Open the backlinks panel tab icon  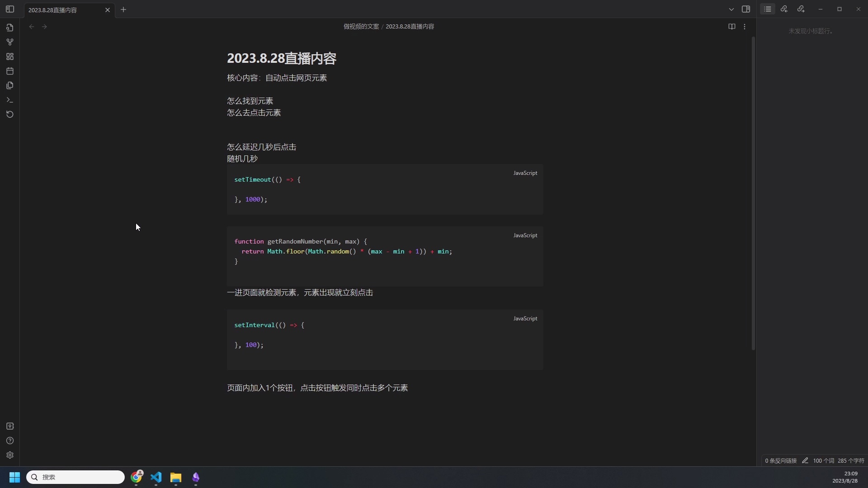point(784,9)
